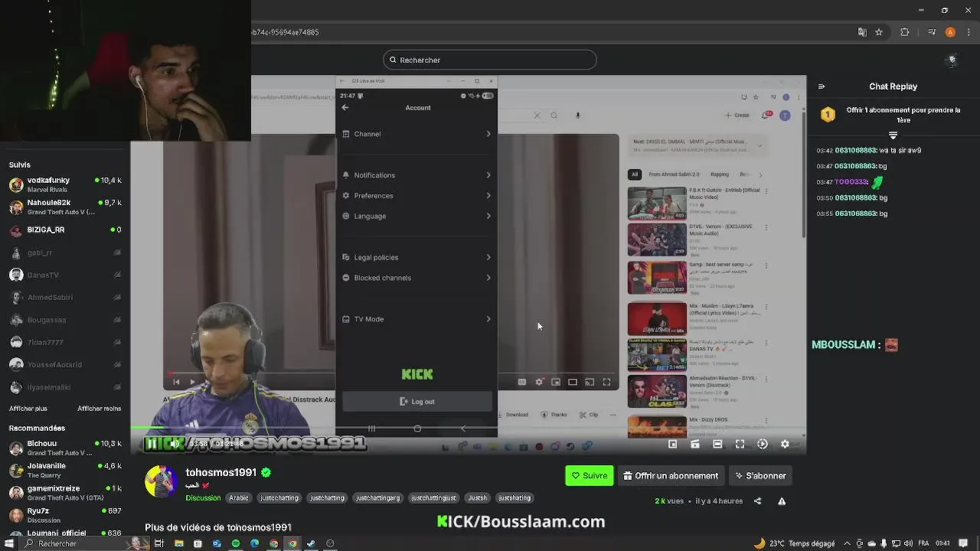Go back from the Account screen

coord(345,108)
